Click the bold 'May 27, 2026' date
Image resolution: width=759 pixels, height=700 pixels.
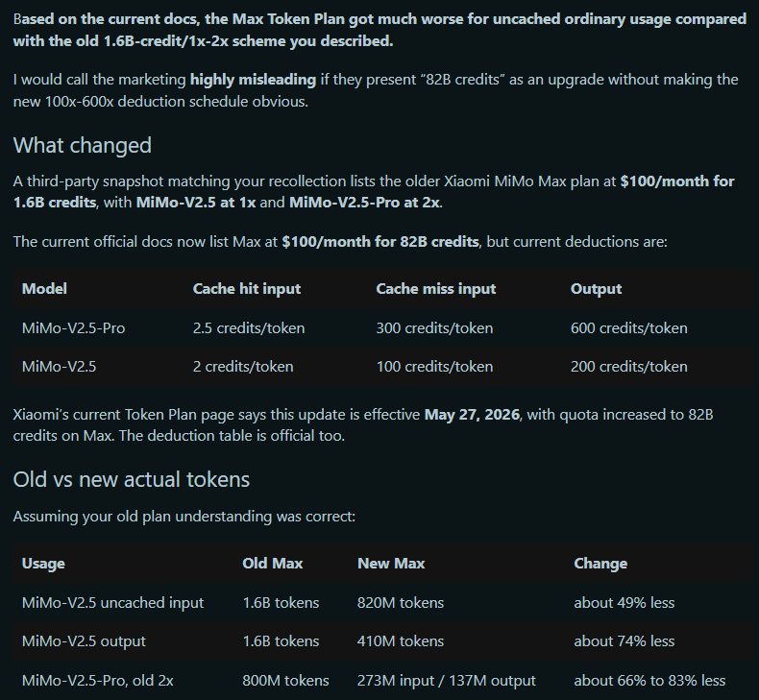tap(472, 415)
